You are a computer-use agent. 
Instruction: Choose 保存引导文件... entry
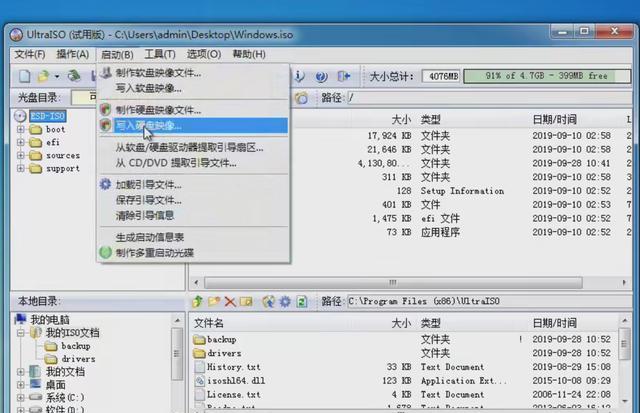[x=194, y=200]
